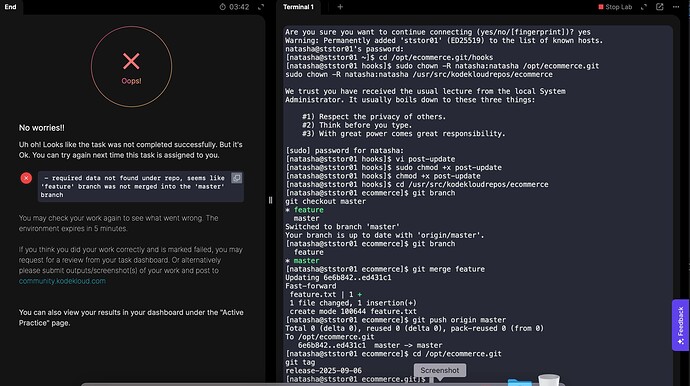
Task: Click '#2) Think before you type.' line
Action: pos(357,125)
